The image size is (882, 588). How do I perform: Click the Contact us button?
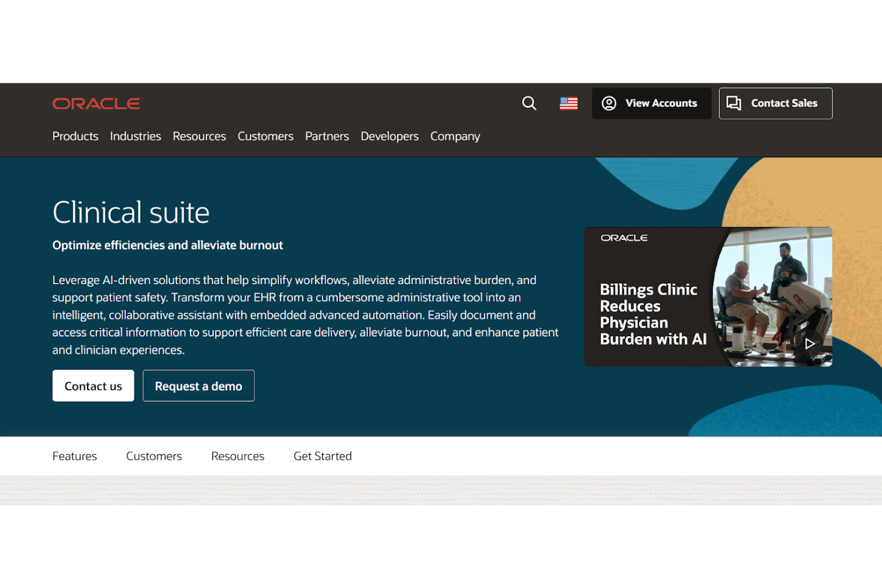coord(93,385)
